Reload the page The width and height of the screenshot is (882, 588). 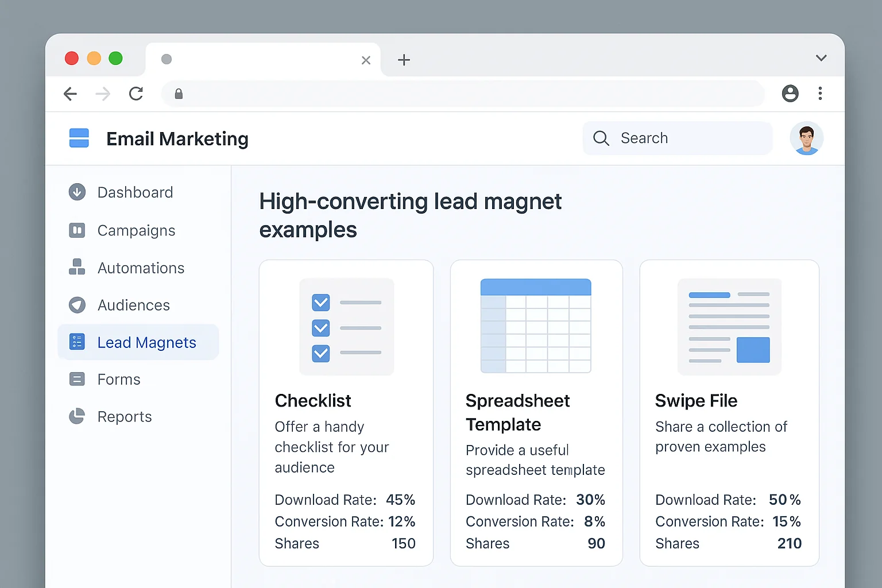(x=136, y=94)
